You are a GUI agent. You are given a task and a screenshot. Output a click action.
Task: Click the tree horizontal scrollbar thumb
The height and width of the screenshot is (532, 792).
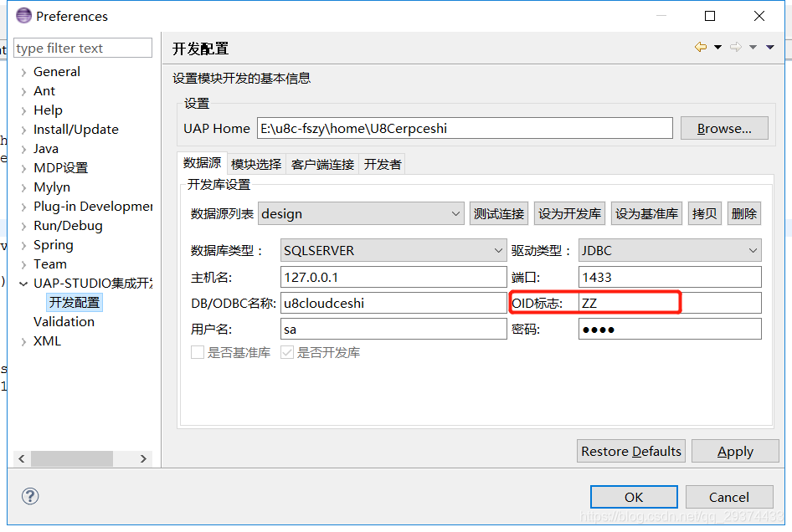(72, 459)
